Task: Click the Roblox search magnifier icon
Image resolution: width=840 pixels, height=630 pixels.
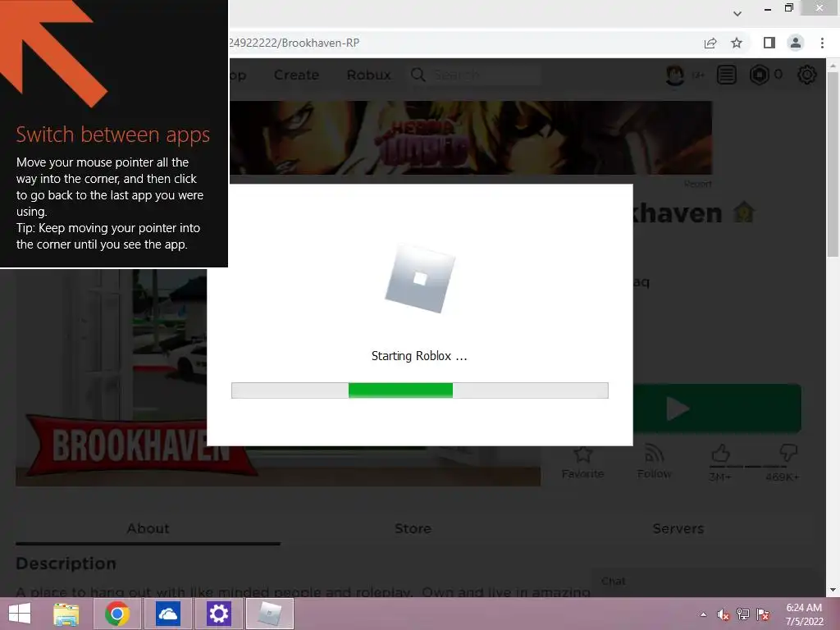Action: click(x=418, y=75)
